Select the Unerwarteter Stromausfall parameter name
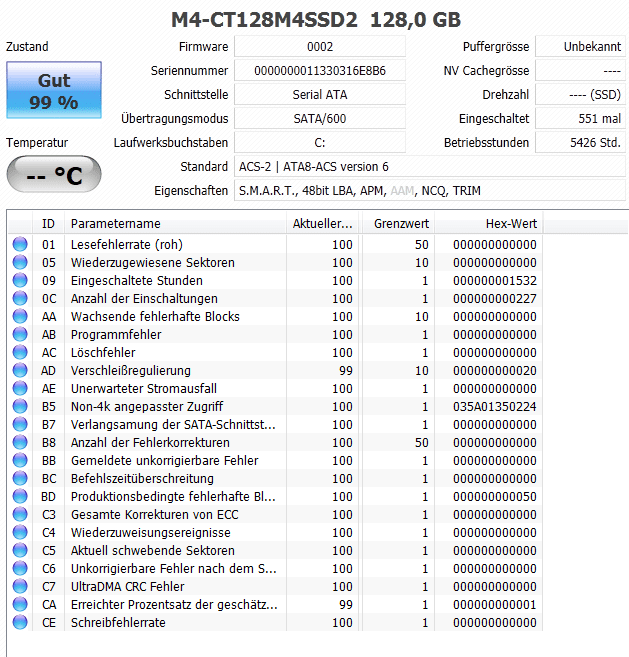The height and width of the screenshot is (657, 629). pos(144,388)
